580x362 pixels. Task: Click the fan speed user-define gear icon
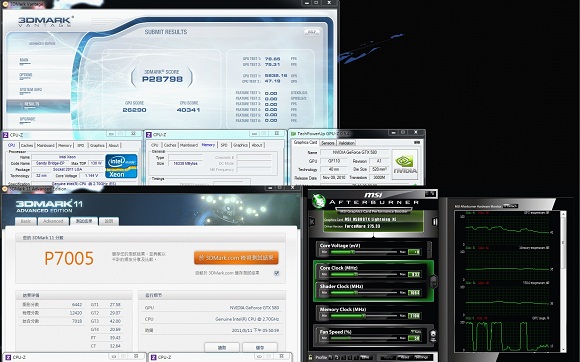(x=433, y=336)
